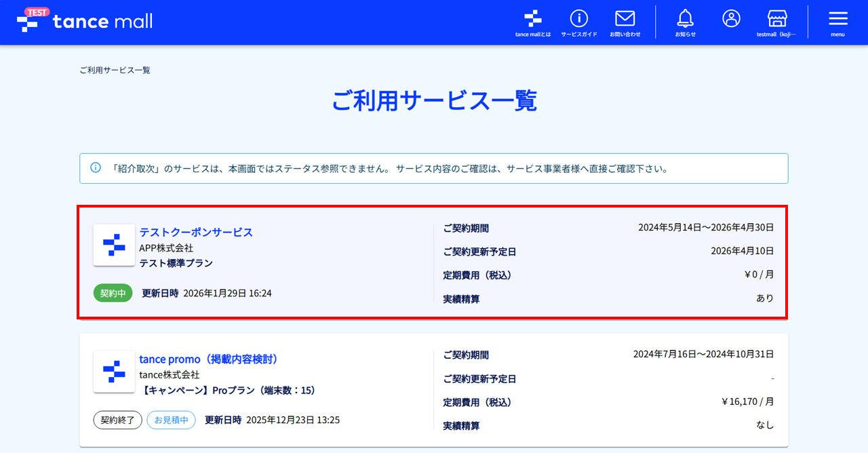The width and height of the screenshot is (868, 453).
Task: Click the 契約中 status badge
Action: point(113,293)
